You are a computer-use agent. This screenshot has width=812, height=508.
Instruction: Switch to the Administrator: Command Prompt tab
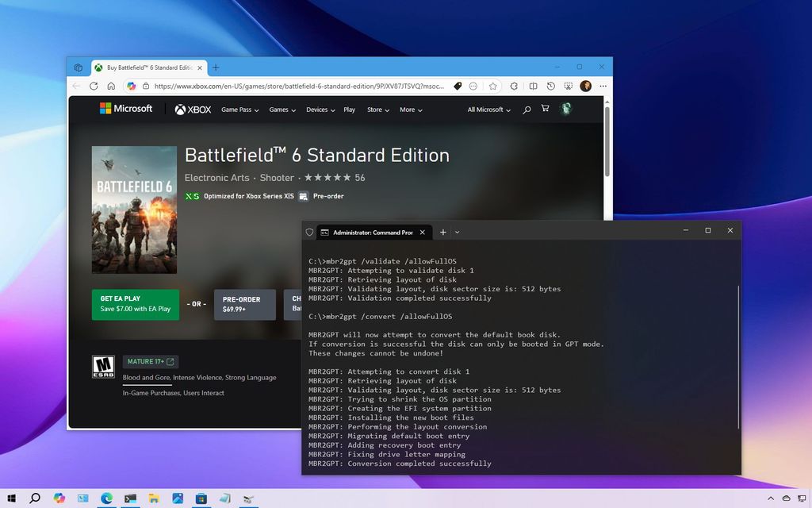[x=373, y=232]
